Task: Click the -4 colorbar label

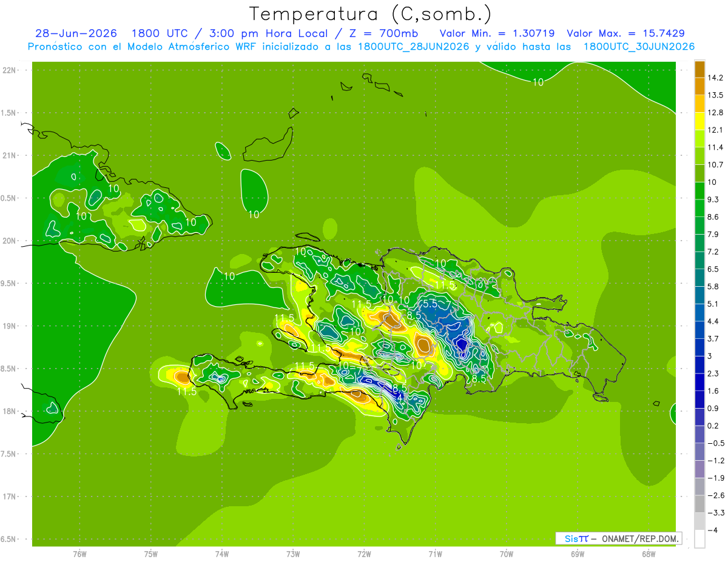Action: click(712, 530)
